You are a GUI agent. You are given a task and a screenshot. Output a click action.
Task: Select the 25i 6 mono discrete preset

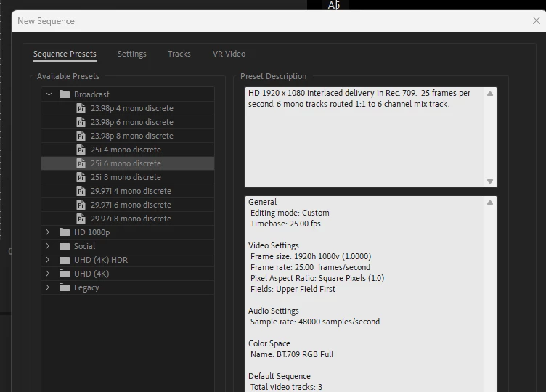click(x=128, y=163)
